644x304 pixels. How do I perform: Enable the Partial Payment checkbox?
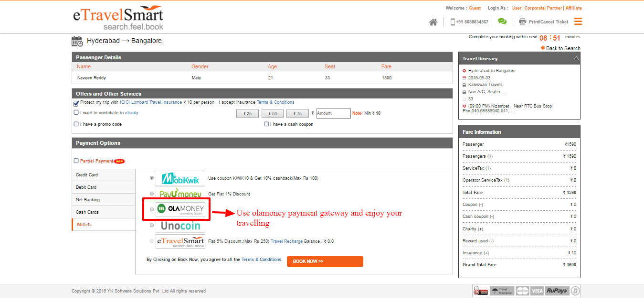[76, 161]
